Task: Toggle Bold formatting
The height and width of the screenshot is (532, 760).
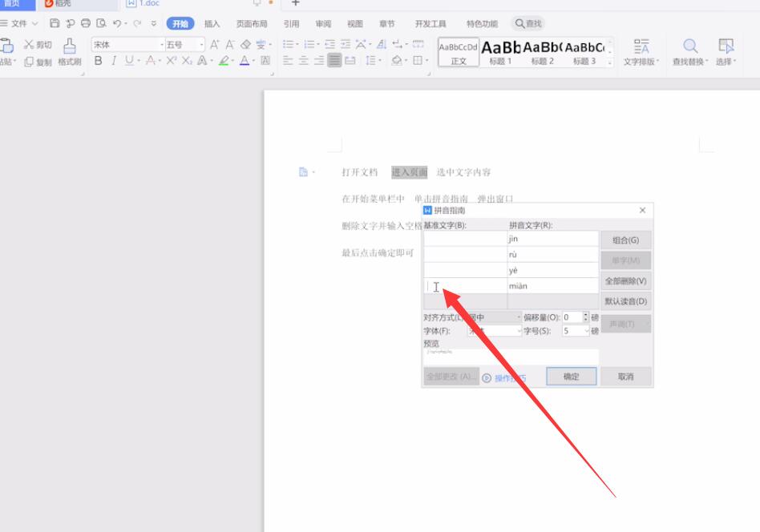Action: pos(99,61)
